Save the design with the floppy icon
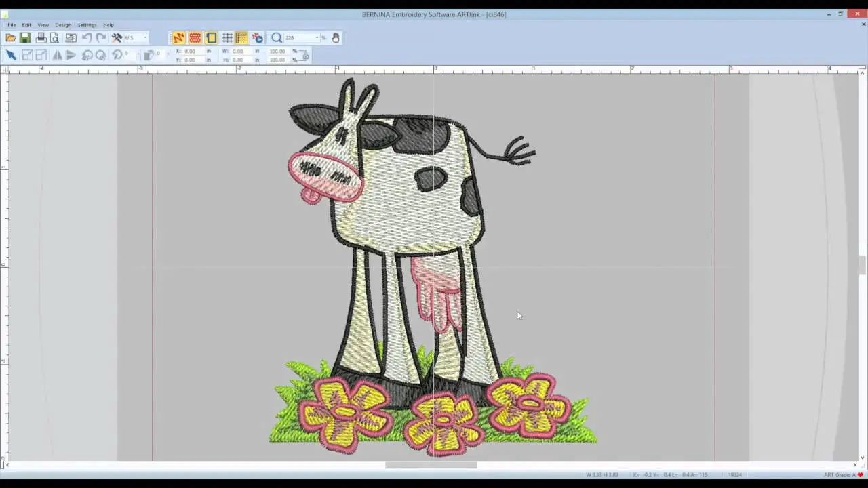Viewport: 868px width, 488px height. pyautogui.click(x=25, y=38)
